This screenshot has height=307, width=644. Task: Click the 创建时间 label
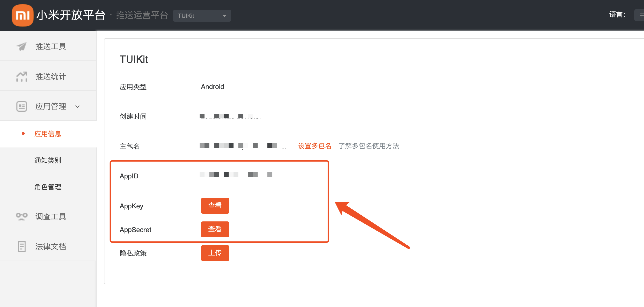[x=133, y=117]
